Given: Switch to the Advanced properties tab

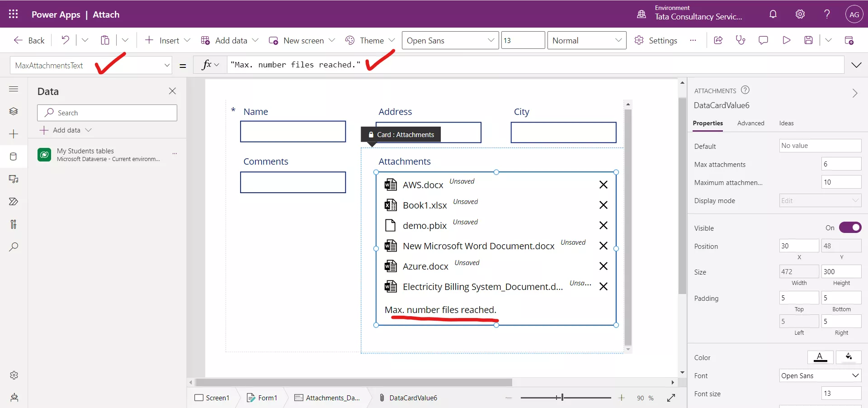Looking at the screenshot, I should 750,123.
